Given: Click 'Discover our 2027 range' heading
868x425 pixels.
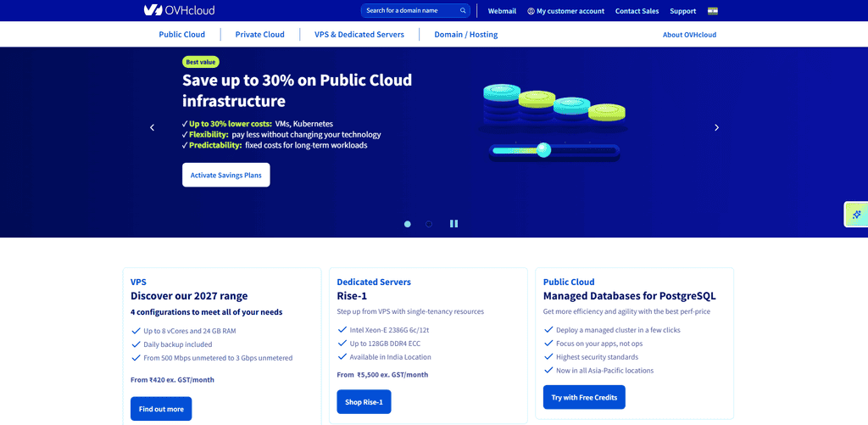Looking at the screenshot, I should (x=189, y=295).
